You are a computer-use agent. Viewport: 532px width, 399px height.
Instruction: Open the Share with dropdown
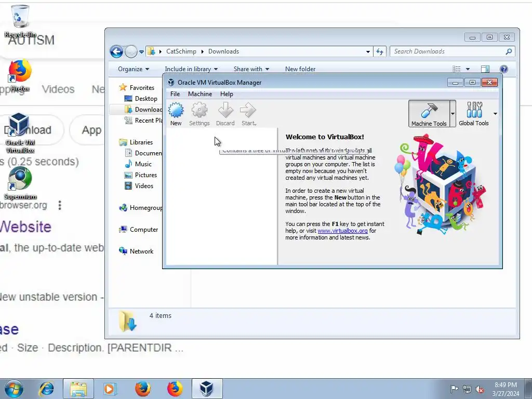pyautogui.click(x=251, y=69)
